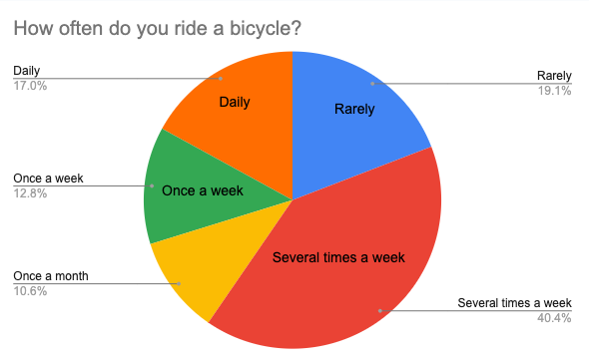Click the outer Once a week label

[x=48, y=179]
